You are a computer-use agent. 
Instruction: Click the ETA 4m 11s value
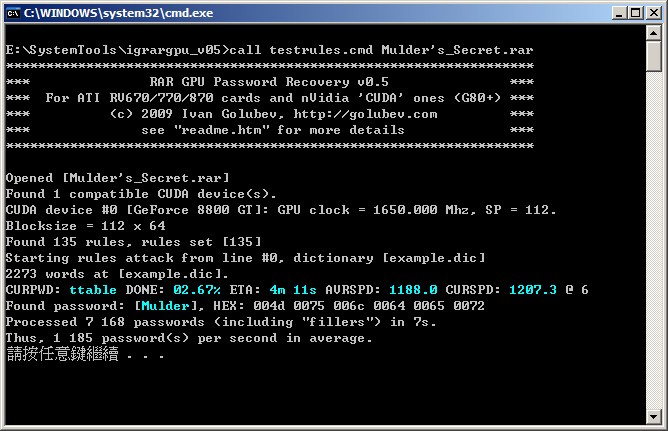coord(293,290)
